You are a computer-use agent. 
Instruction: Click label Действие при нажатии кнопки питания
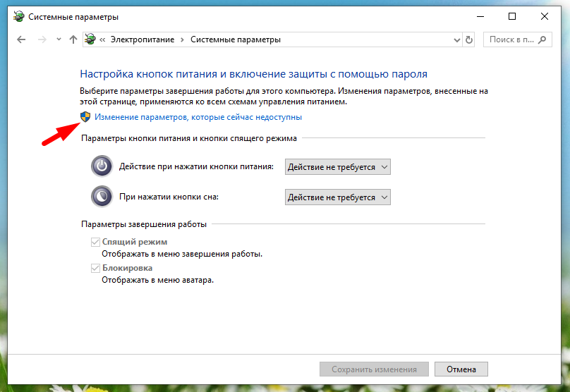(196, 166)
